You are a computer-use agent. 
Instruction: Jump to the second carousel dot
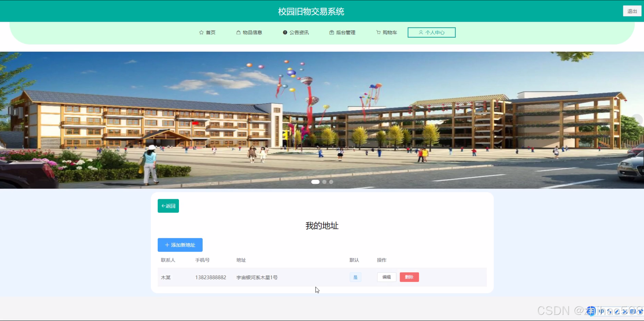click(324, 182)
